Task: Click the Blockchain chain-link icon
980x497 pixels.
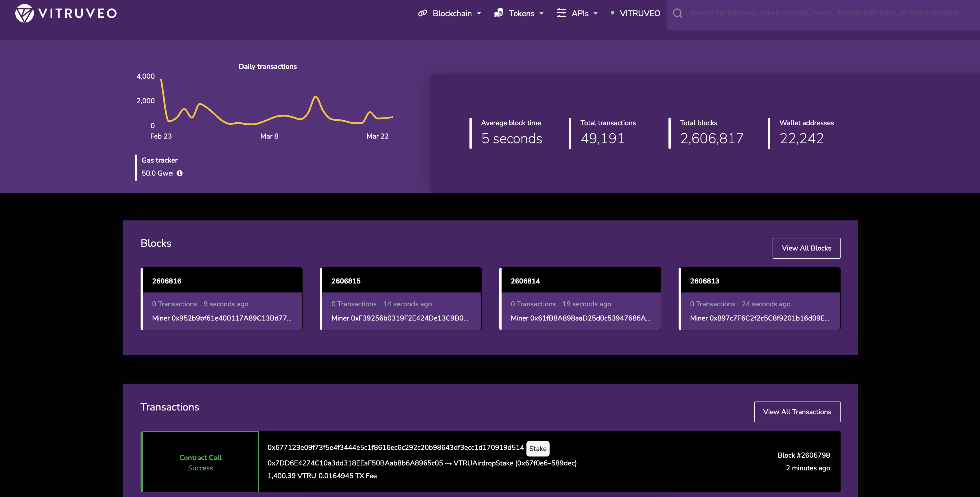Action: tap(422, 13)
